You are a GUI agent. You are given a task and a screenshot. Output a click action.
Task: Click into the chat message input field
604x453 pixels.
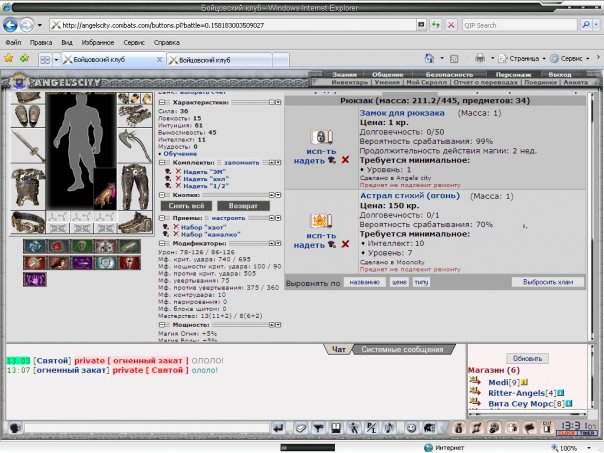(x=147, y=428)
